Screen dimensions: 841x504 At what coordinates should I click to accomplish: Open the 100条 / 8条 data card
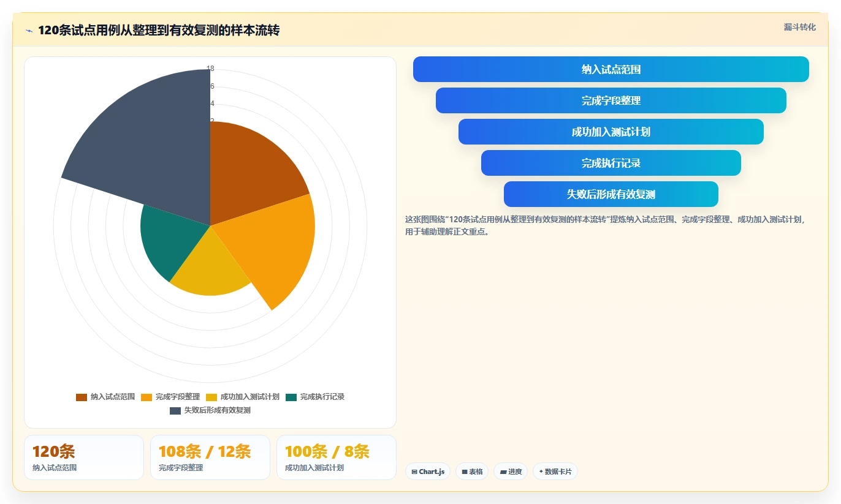pos(337,457)
